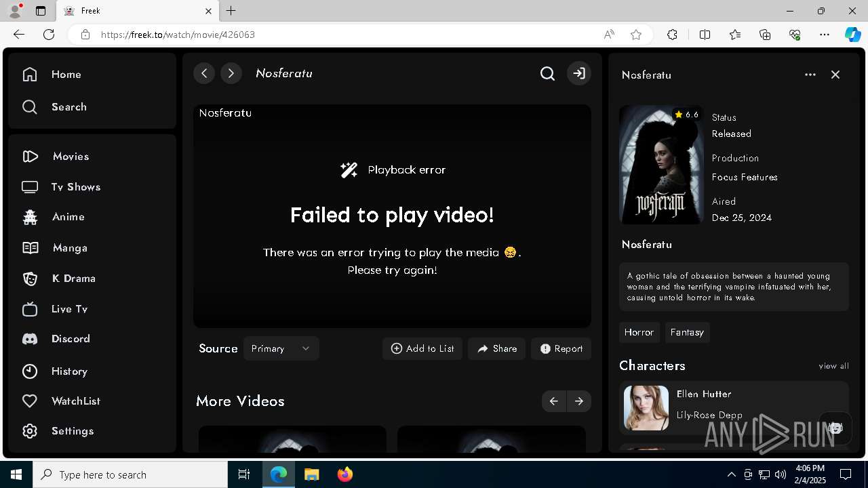The height and width of the screenshot is (488, 868).
Task: Show next More Videos with the right arrow
Action: click(579, 401)
